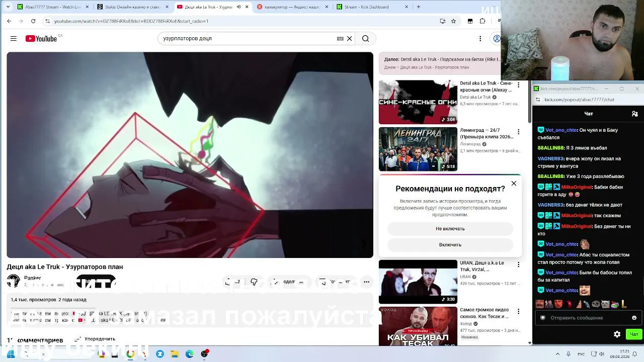
Task: Run search with the magnifier button
Action: tap(366, 39)
